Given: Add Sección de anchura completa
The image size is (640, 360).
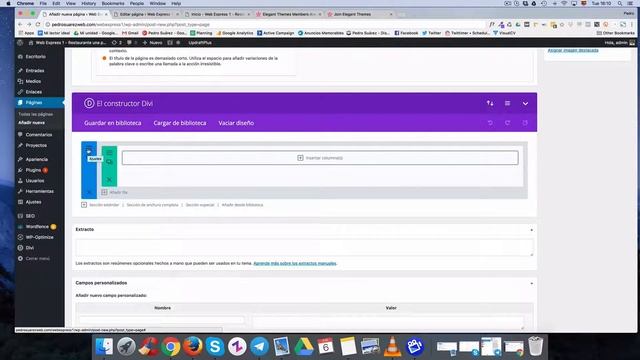Looking at the screenshot, I should pos(152,205).
